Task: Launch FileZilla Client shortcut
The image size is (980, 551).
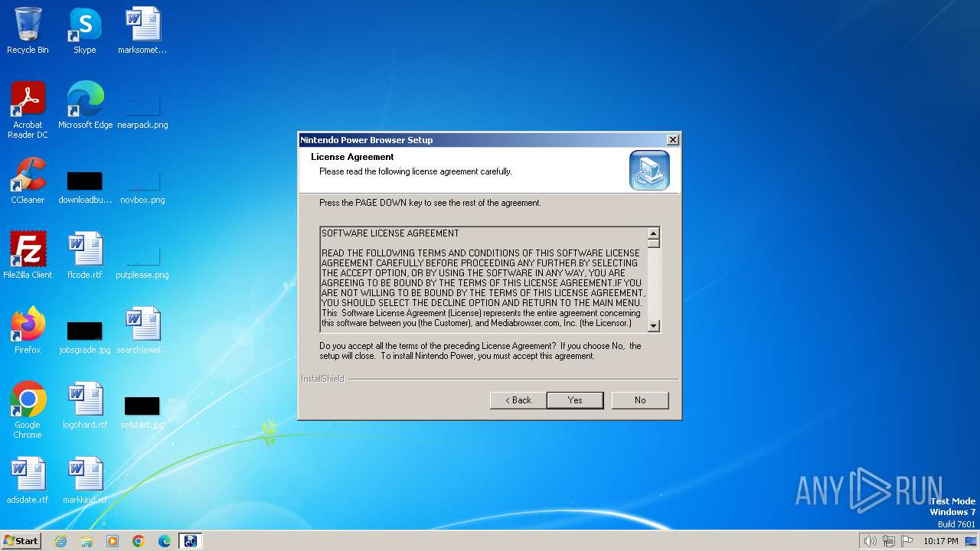Action: (28, 256)
